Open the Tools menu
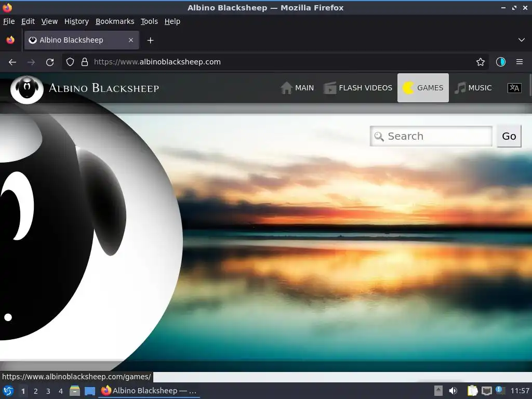The image size is (532, 399). pos(149,21)
